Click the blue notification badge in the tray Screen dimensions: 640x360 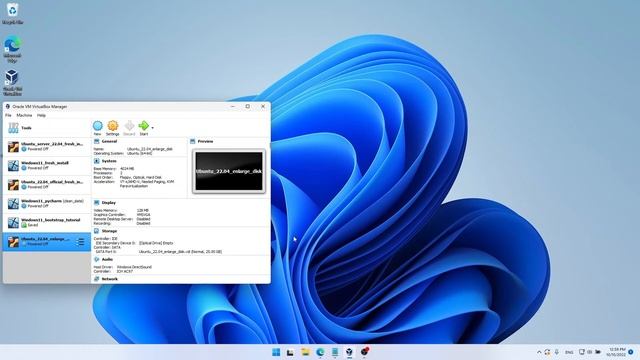[631, 352]
